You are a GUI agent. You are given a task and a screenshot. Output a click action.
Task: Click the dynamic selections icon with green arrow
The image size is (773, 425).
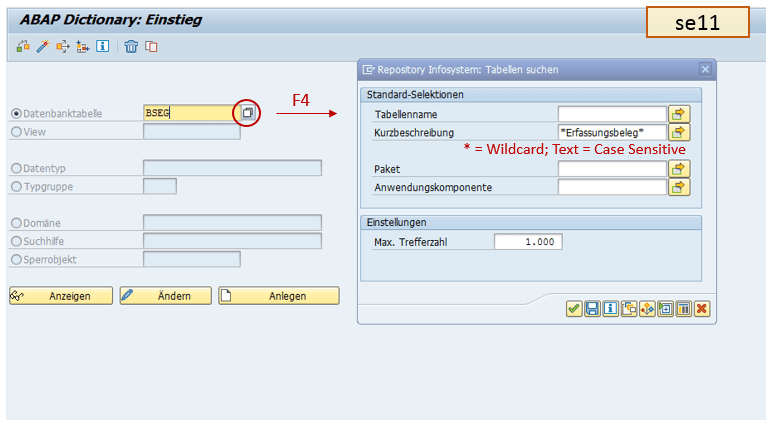(x=665, y=309)
